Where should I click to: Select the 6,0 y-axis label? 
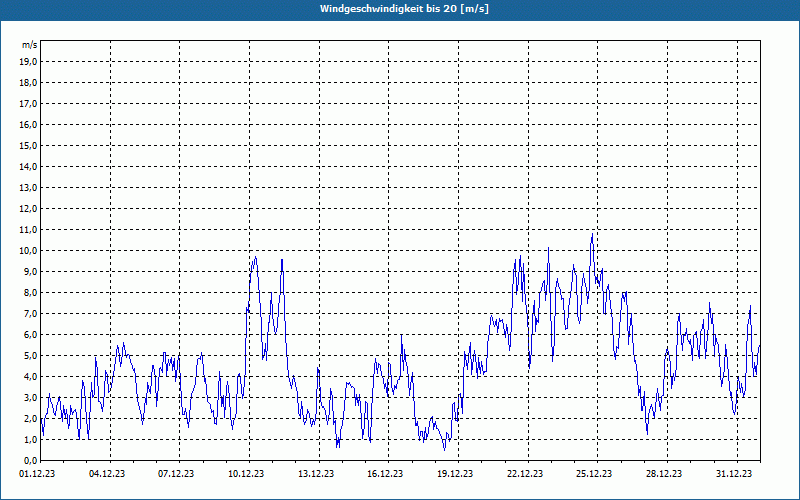(x=30, y=334)
